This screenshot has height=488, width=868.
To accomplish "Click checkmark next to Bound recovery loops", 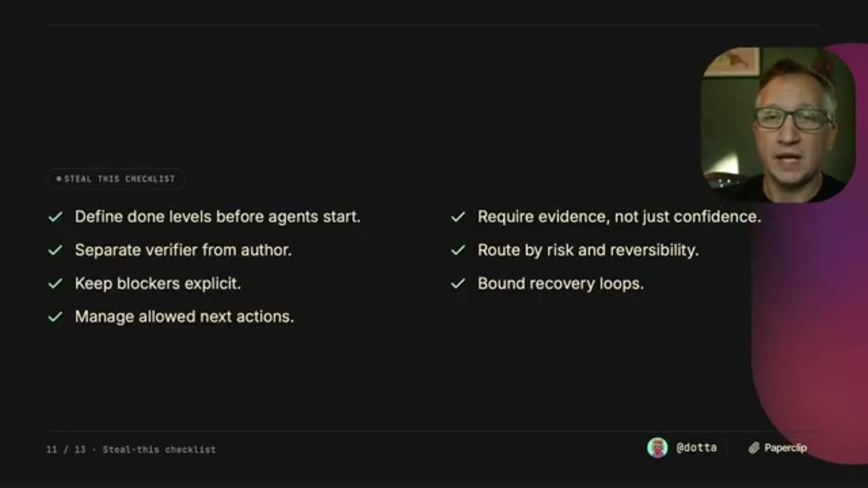I will [x=458, y=283].
